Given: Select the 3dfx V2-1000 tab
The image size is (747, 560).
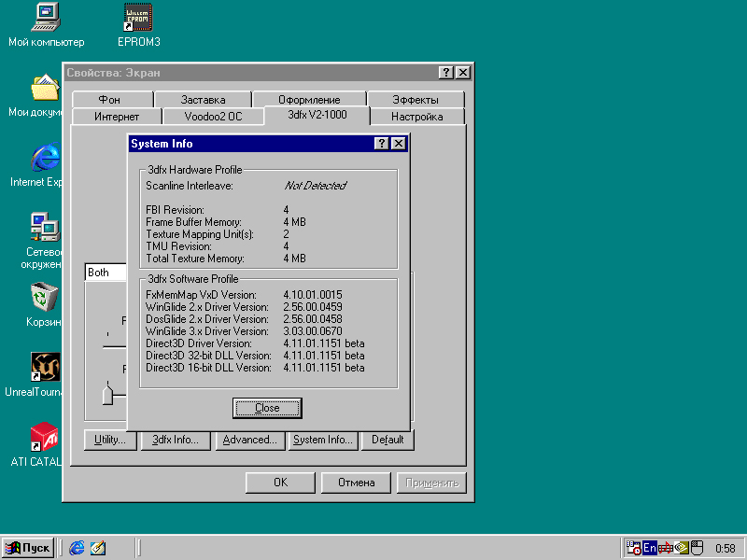Looking at the screenshot, I should pyautogui.click(x=317, y=115).
